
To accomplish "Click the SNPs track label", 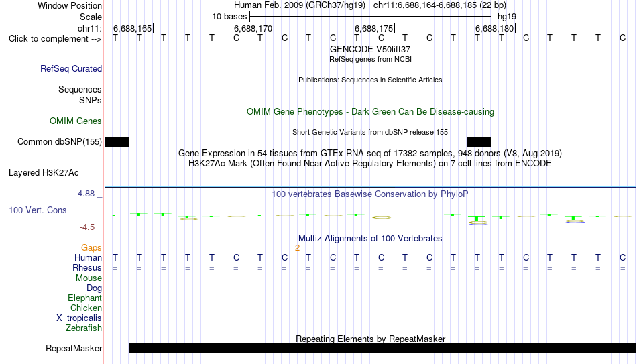I will [x=91, y=100].
